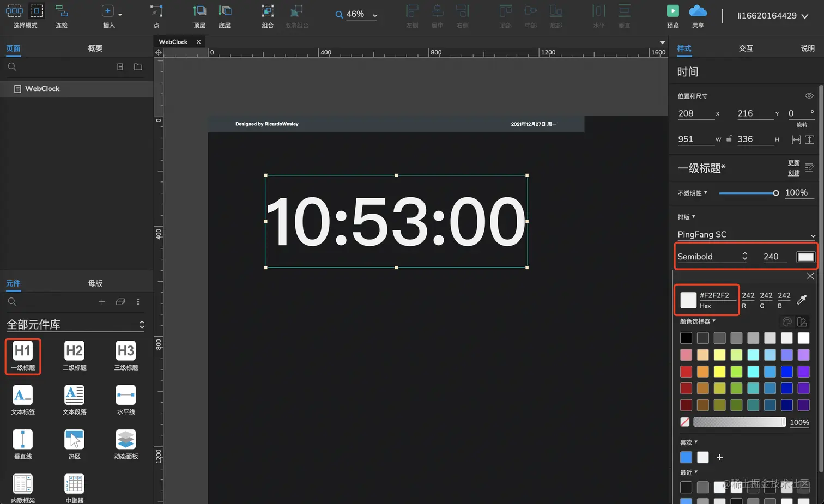Select the 10:53:00 clock text on canvas
This screenshot has width=824, height=504.
(396, 221)
